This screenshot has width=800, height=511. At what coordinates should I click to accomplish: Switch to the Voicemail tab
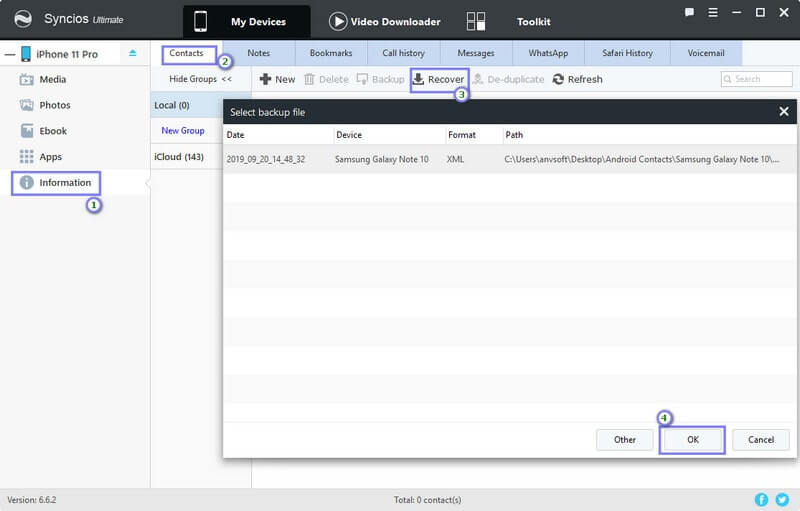coord(706,53)
